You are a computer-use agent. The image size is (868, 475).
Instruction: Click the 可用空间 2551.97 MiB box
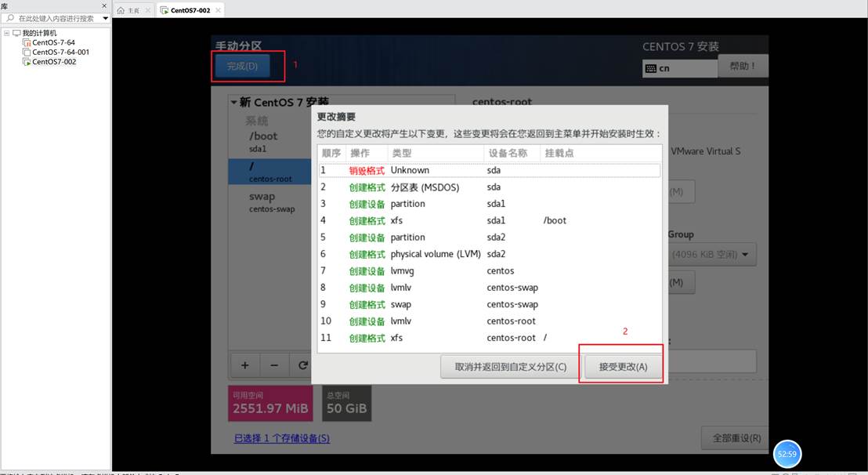point(270,403)
